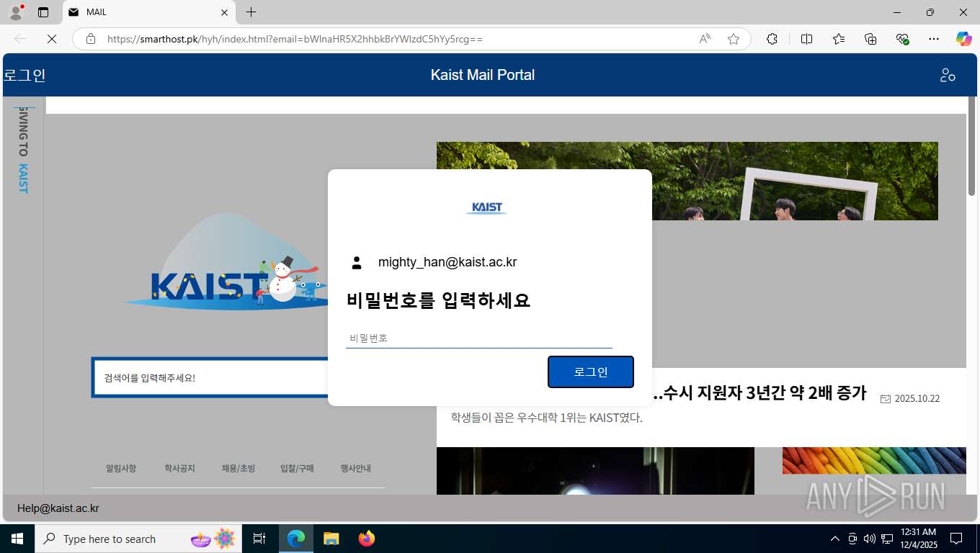Screen dimensions: 980x553
Task: Click the blue 로그인 button
Action: pos(591,372)
